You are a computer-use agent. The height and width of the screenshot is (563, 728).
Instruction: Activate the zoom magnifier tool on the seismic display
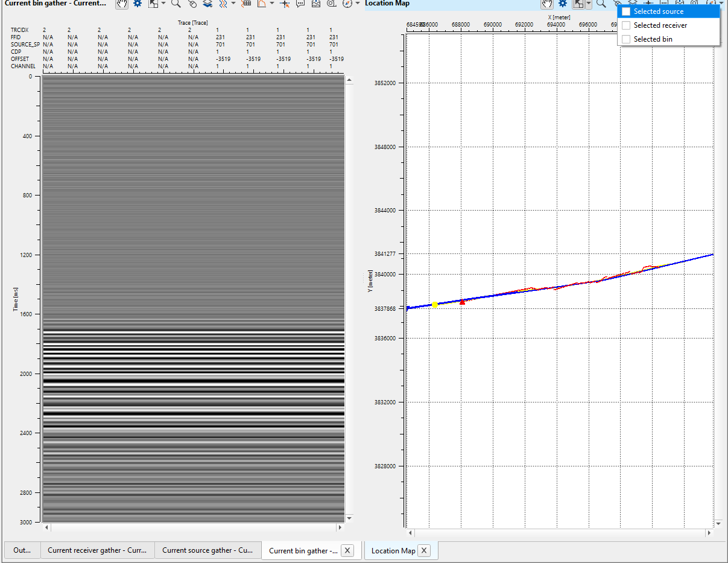tap(174, 4)
